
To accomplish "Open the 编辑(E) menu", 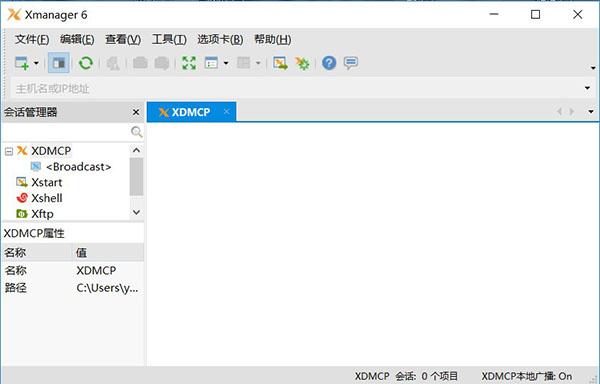I will tap(77, 39).
